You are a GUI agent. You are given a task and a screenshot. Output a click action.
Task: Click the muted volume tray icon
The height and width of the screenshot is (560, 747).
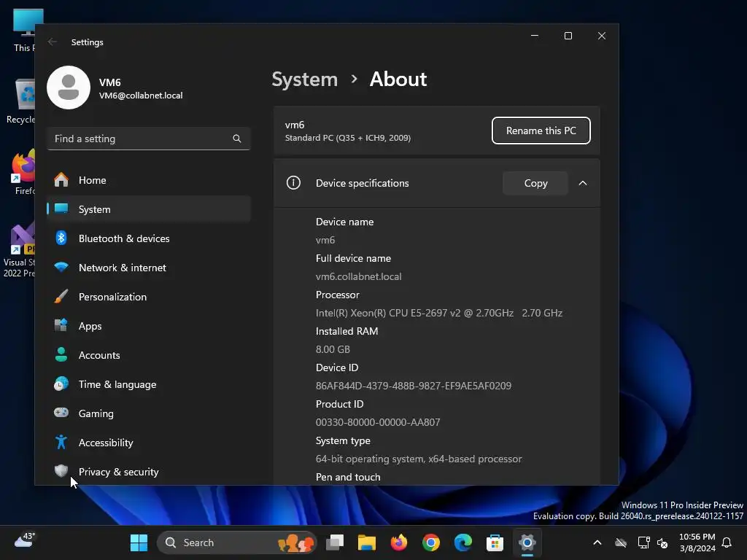coord(662,542)
